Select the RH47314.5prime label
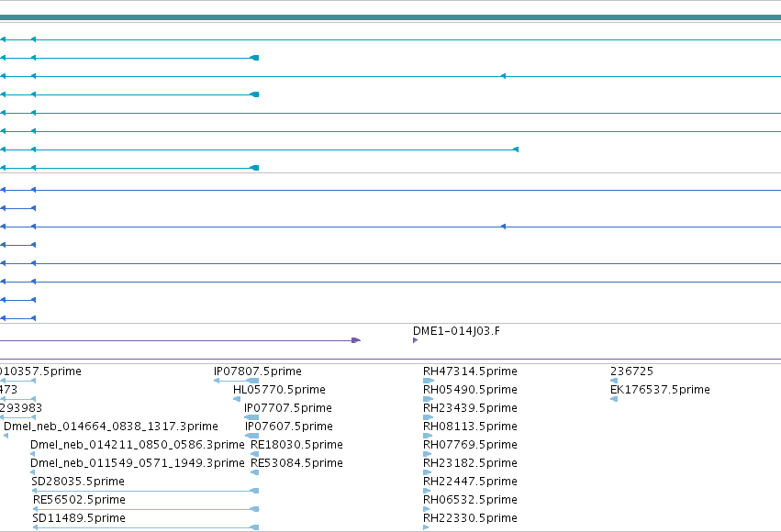 coord(470,371)
